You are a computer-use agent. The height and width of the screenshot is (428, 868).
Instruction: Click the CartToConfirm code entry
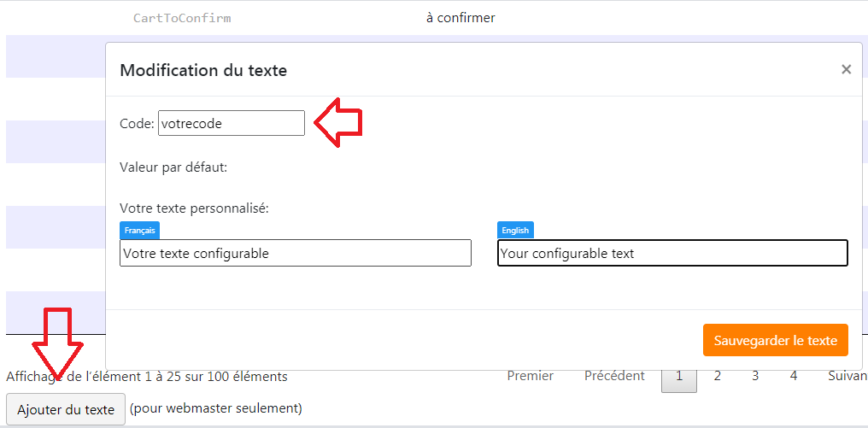(182, 18)
